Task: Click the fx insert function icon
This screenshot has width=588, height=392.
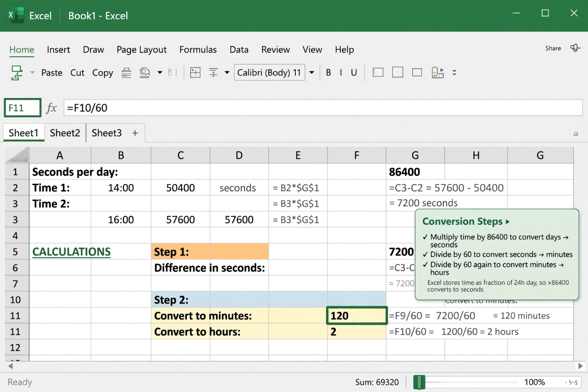Action: pos(51,108)
